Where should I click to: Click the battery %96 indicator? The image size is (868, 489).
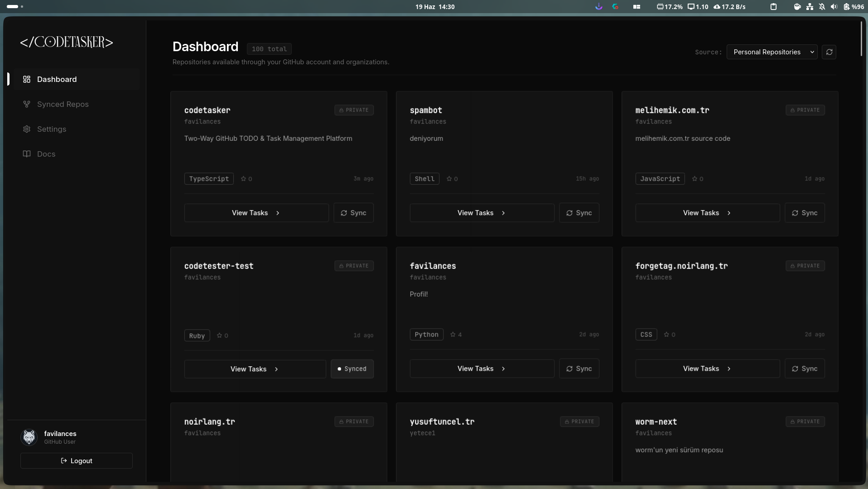[854, 7]
